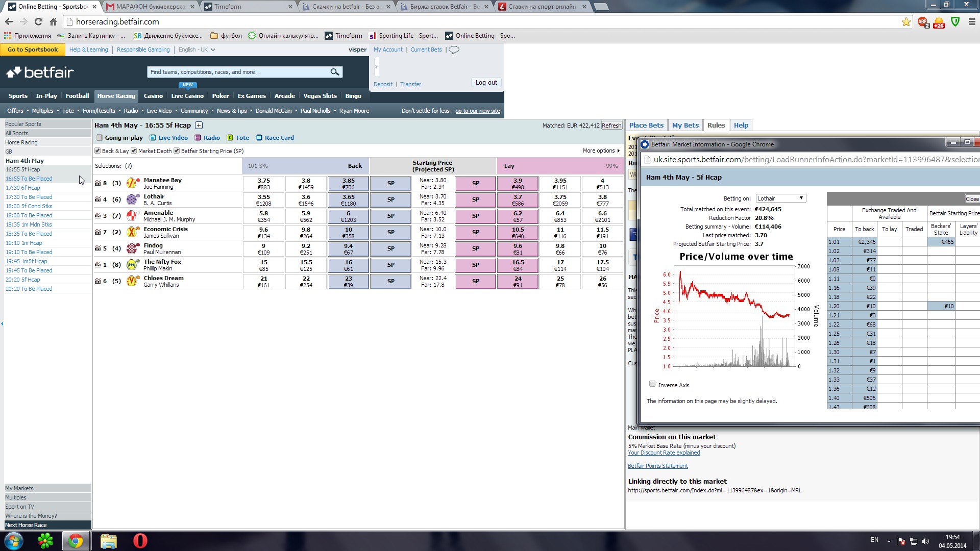Open My Account link
The image size is (980, 551).
[x=387, y=49]
